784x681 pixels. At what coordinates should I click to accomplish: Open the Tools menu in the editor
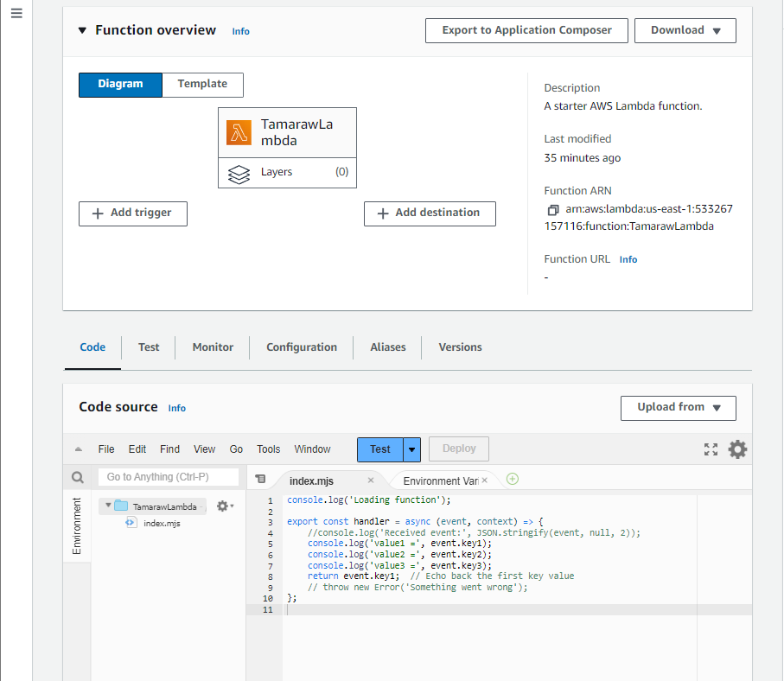268,449
